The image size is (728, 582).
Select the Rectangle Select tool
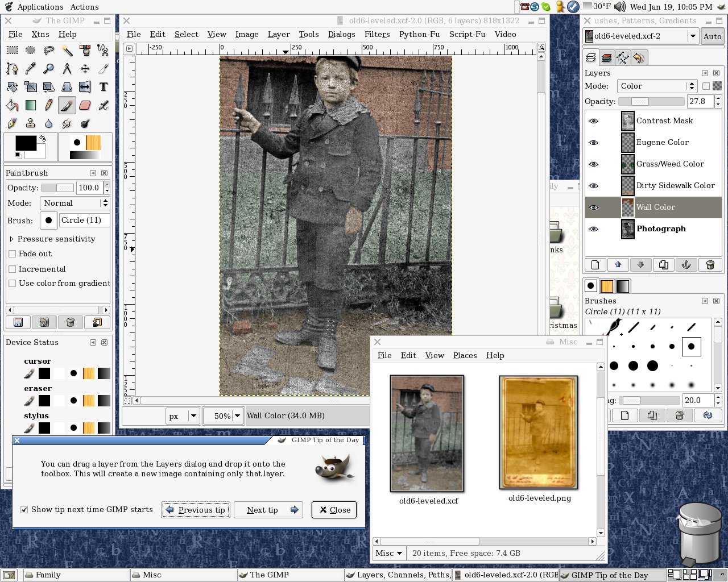point(13,51)
